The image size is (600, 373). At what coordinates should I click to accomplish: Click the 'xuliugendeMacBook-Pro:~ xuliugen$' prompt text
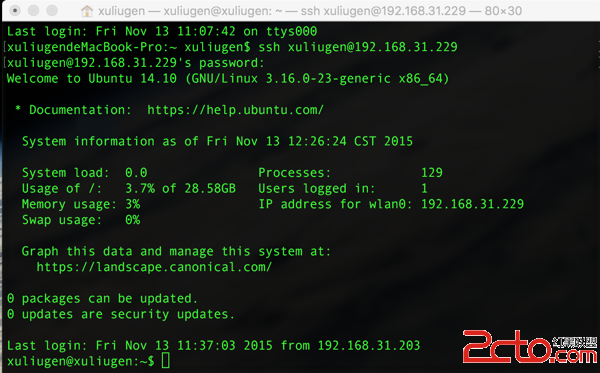[128, 47]
